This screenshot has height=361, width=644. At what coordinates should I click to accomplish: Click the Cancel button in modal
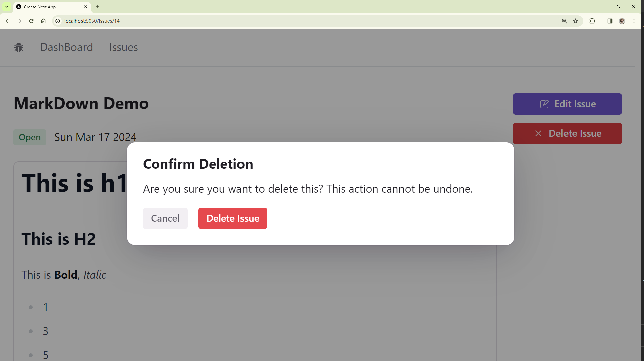[x=165, y=218]
